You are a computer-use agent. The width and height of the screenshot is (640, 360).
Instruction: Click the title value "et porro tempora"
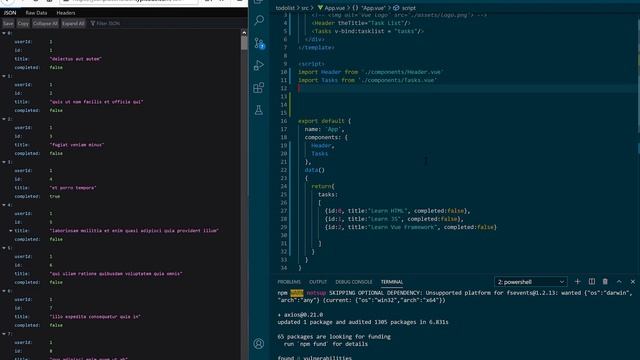tap(73, 188)
